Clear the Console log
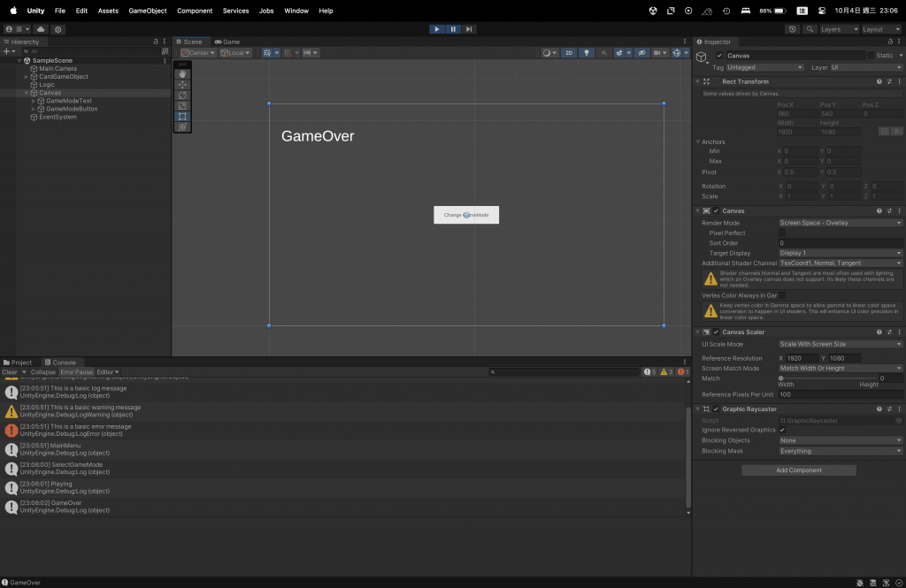 (x=9, y=372)
